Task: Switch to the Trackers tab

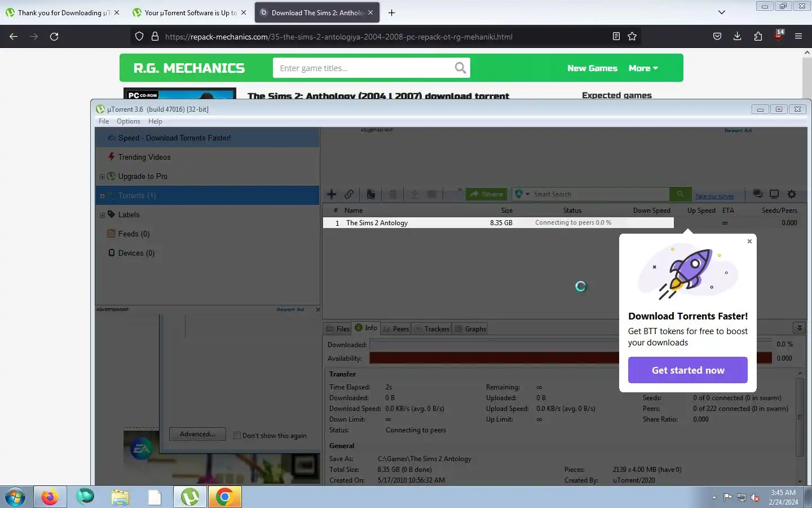Action: pyautogui.click(x=432, y=329)
